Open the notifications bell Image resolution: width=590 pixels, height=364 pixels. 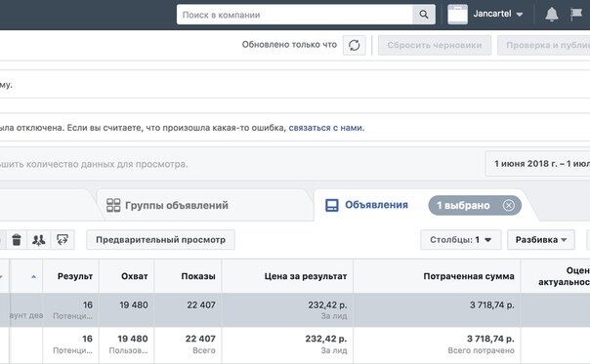click(552, 15)
